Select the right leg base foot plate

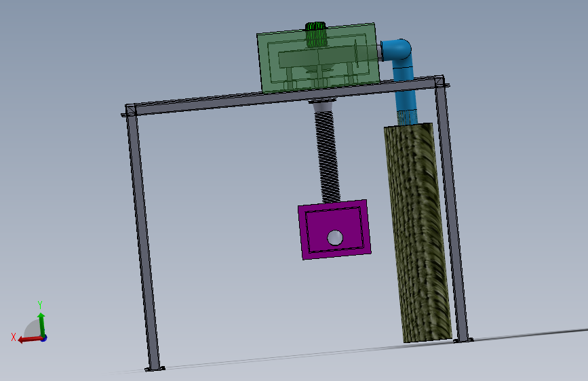point(463,340)
